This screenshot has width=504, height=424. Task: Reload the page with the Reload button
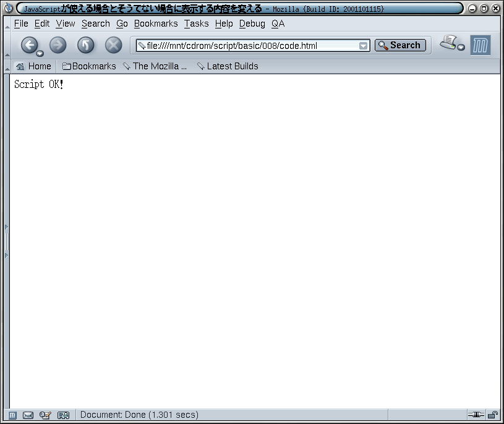(x=85, y=45)
